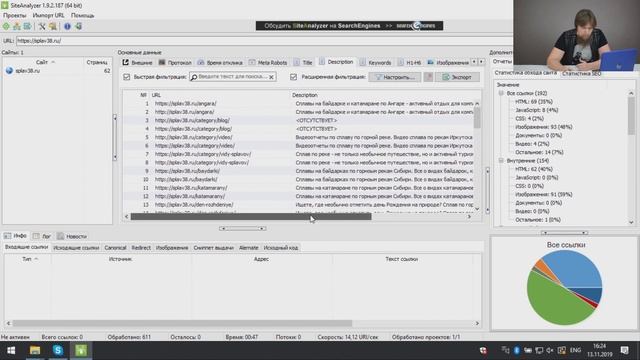Switch to the Meta Robots tab
The height and width of the screenshot is (360, 640).
click(268, 62)
